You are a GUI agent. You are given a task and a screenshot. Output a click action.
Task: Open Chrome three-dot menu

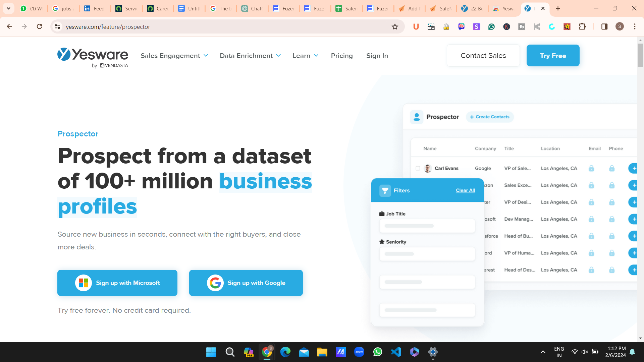coord(635,26)
